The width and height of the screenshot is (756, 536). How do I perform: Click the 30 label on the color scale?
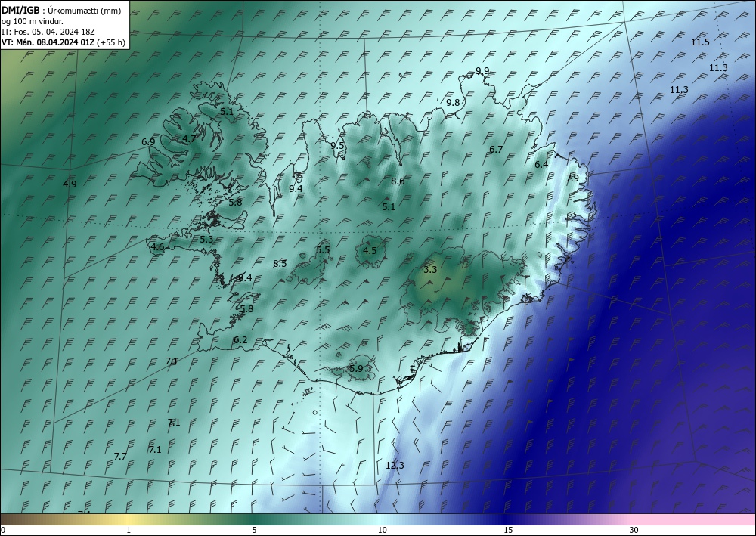point(634,531)
